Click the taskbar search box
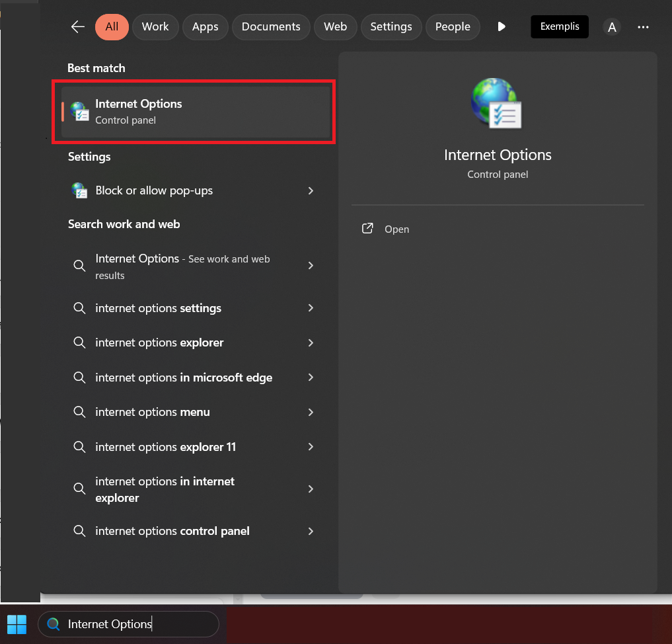The width and height of the screenshot is (672, 644). [x=129, y=624]
